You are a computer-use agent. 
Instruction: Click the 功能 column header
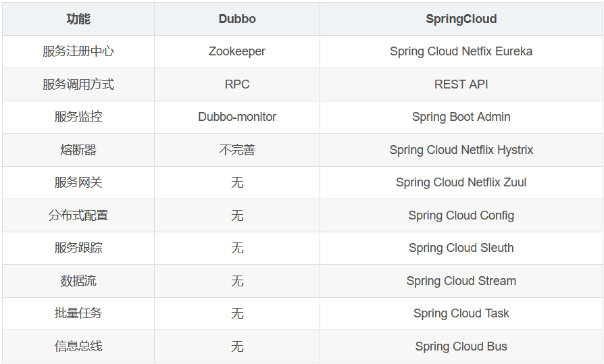78,19
